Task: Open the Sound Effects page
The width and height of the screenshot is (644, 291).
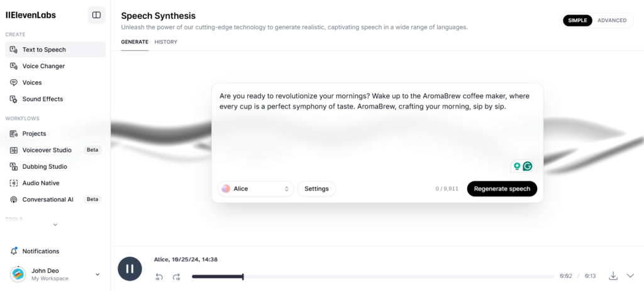Action: click(43, 99)
